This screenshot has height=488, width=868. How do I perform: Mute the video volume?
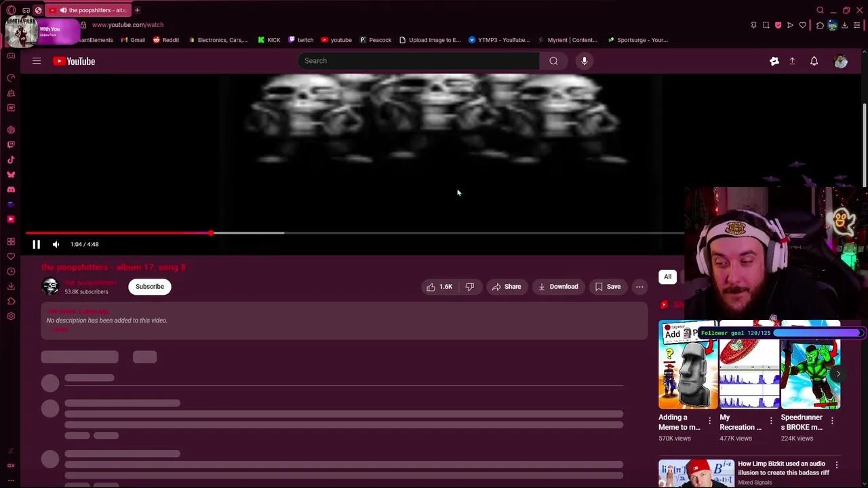pos(56,244)
